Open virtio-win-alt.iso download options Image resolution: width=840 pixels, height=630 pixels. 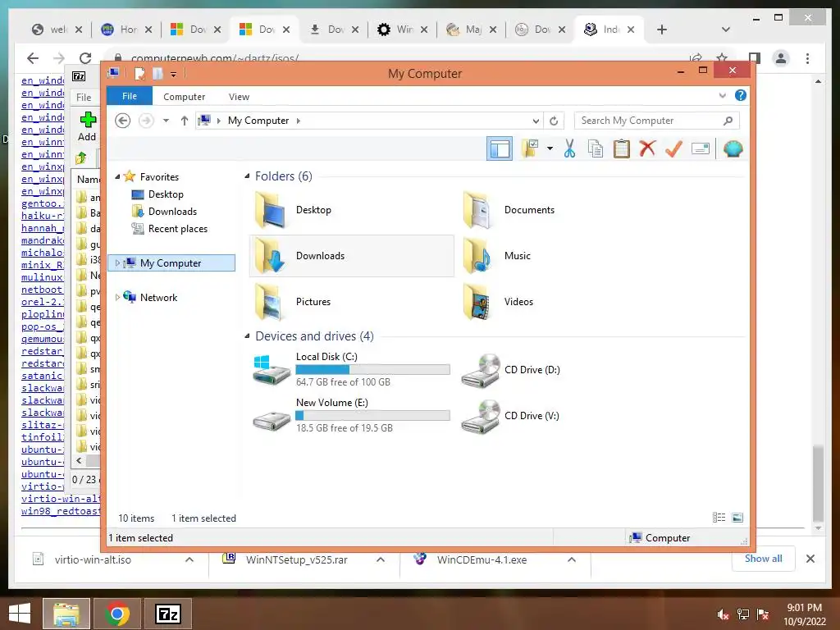pyautogui.click(x=189, y=559)
